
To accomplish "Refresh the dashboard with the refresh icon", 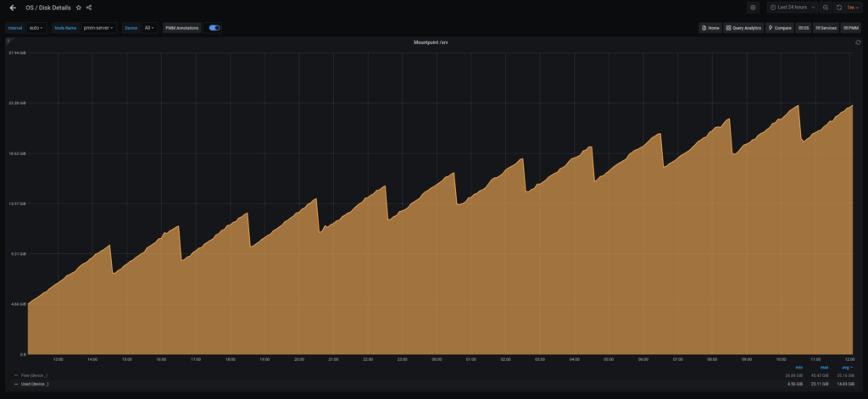I will tap(839, 8).
